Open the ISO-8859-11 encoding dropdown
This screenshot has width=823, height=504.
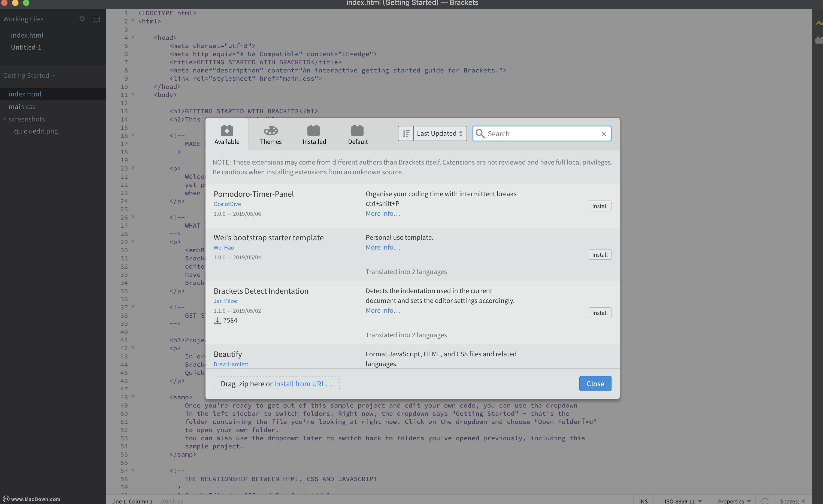tap(682, 501)
